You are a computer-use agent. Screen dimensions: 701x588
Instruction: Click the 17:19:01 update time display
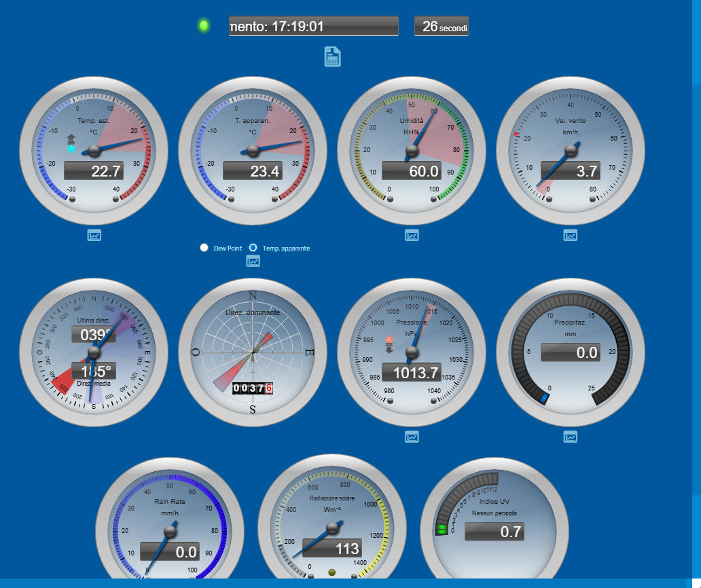[x=314, y=26]
